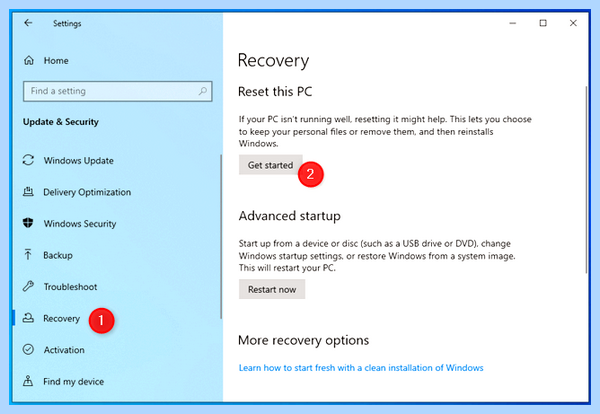Go to Delivery Optimization
The height and width of the screenshot is (414, 600).
point(87,192)
